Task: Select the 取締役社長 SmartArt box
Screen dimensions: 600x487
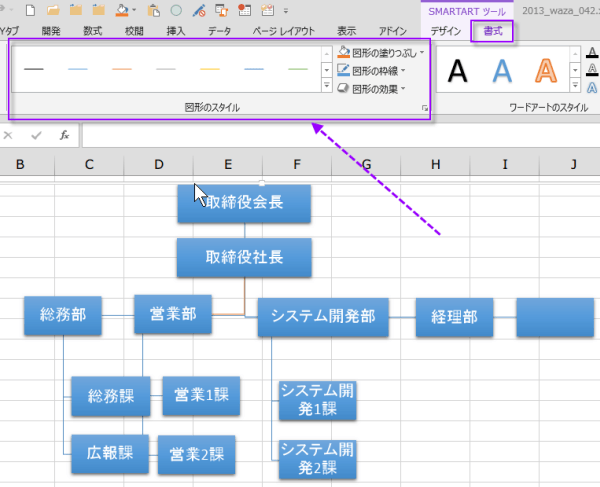Action: pyautogui.click(x=244, y=257)
